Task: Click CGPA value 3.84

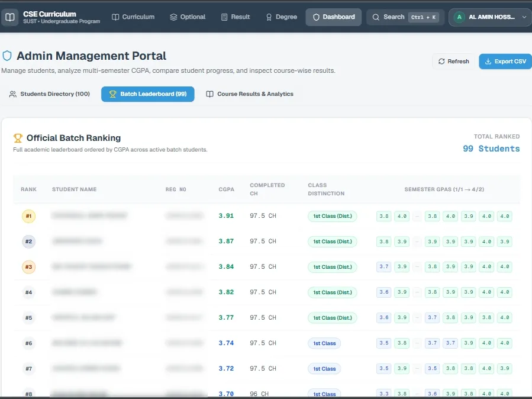Action: click(x=226, y=266)
